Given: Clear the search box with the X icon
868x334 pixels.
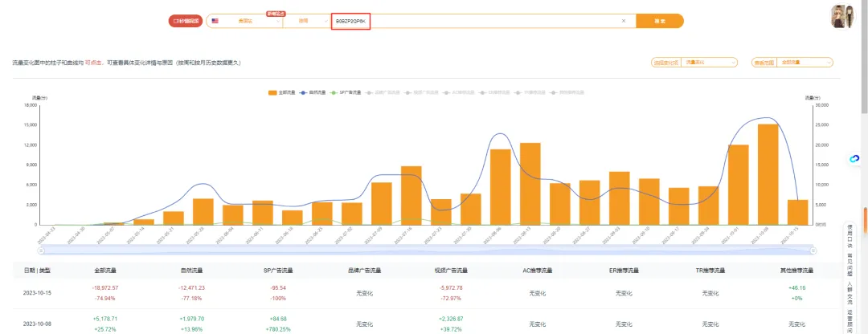Looking at the screenshot, I should pos(624,21).
